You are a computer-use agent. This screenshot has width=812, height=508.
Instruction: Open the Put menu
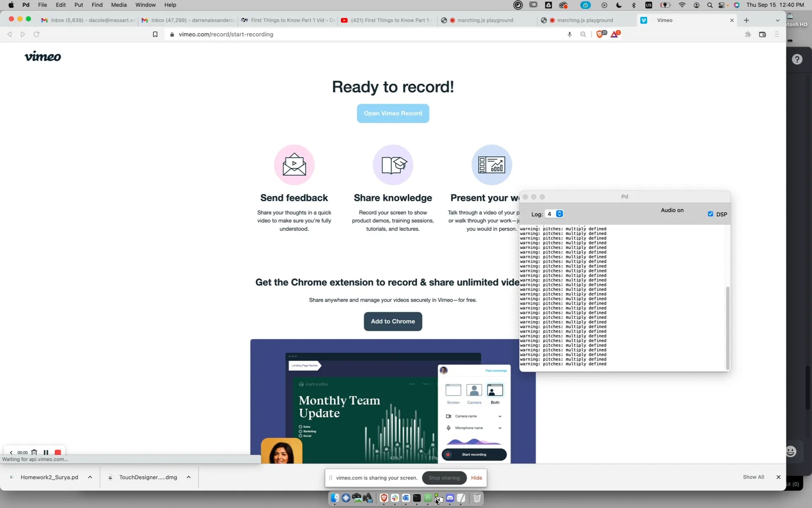79,5
